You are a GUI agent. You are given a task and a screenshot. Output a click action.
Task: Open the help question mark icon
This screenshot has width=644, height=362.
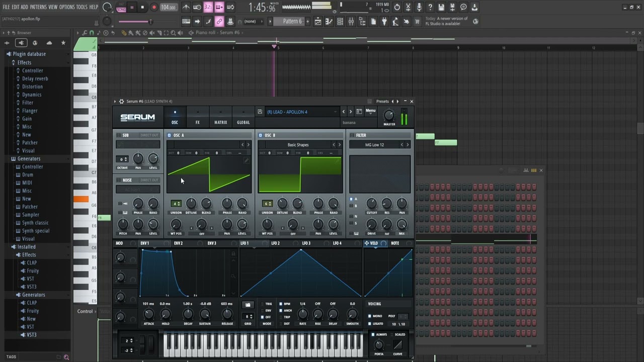pyautogui.click(x=430, y=7)
